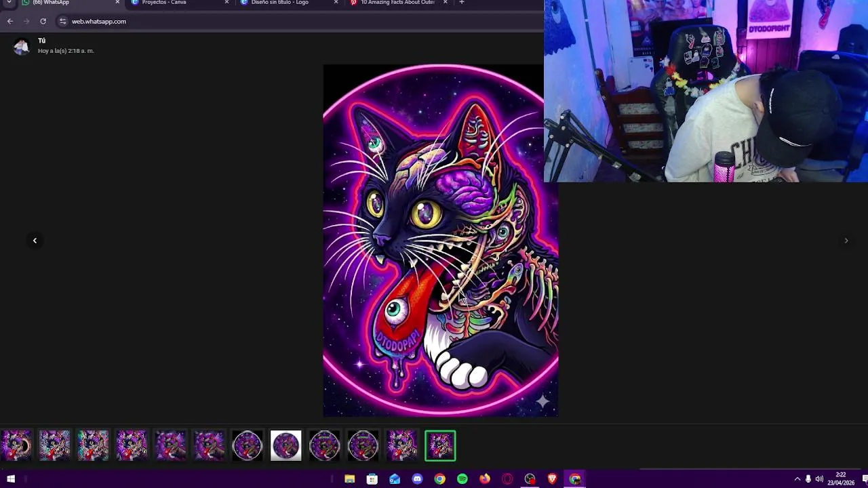868x488 pixels.
Task: Close the Proyectos - Canva tab
Action: [x=226, y=3]
